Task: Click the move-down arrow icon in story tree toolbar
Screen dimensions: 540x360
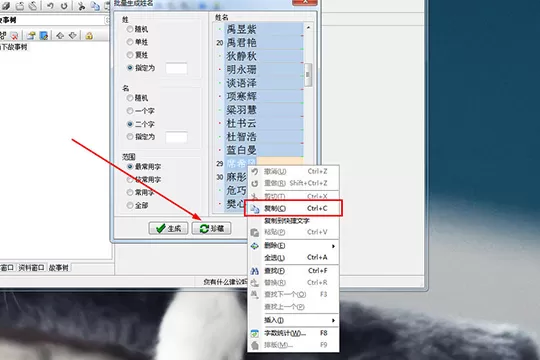Action: [73, 35]
